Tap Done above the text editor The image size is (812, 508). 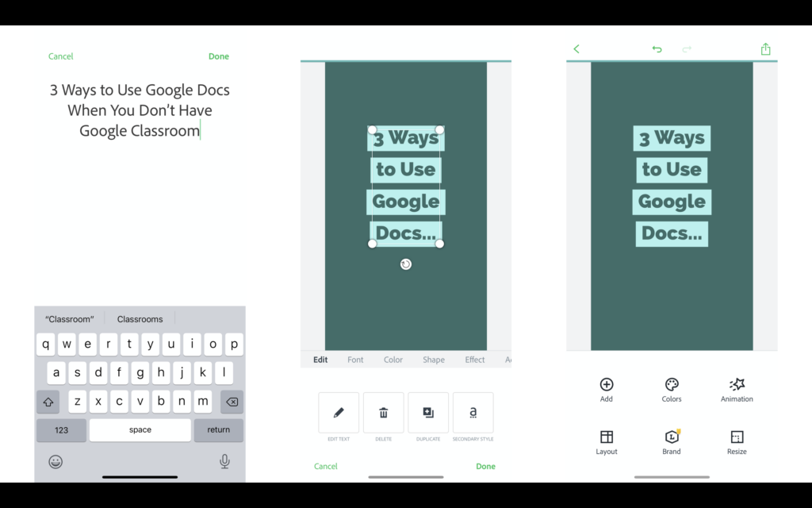219,56
